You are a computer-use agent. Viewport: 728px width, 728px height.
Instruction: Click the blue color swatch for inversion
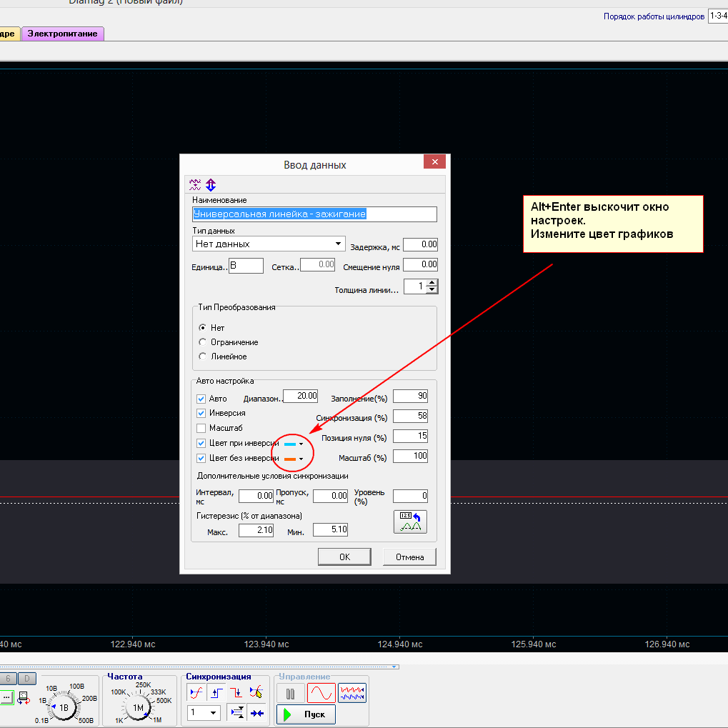pos(290,444)
